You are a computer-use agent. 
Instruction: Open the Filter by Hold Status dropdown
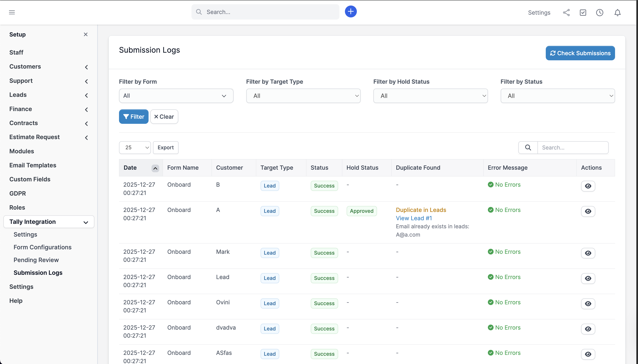click(430, 96)
